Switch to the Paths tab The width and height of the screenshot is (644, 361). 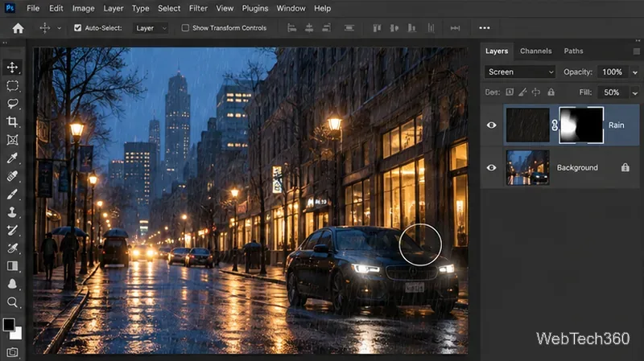573,51
